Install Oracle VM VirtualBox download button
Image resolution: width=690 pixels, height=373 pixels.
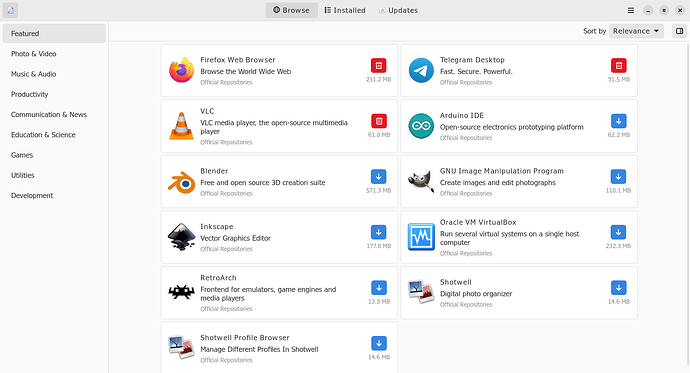click(x=618, y=232)
